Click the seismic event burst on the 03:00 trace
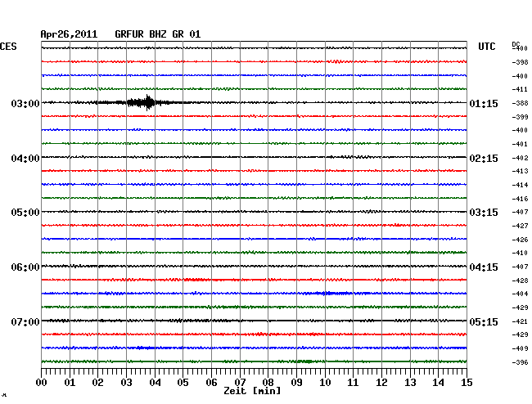Screen dimensions: 532x404 (141, 102)
